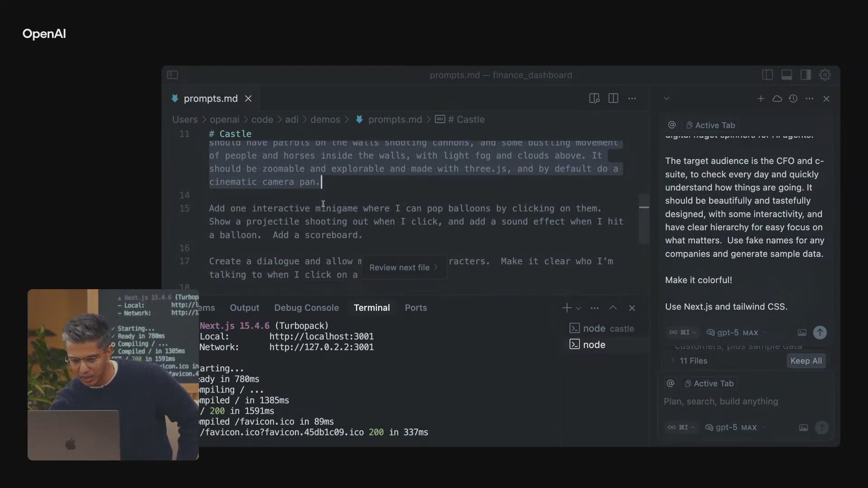Show the chat history clock icon

[793, 99]
